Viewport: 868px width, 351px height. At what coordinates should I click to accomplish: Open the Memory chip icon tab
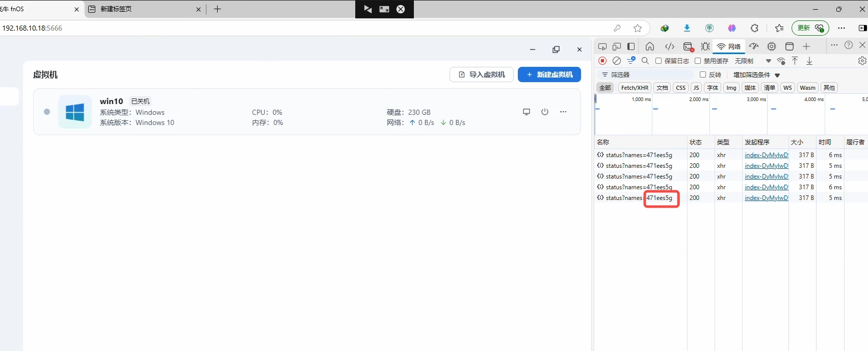point(772,46)
